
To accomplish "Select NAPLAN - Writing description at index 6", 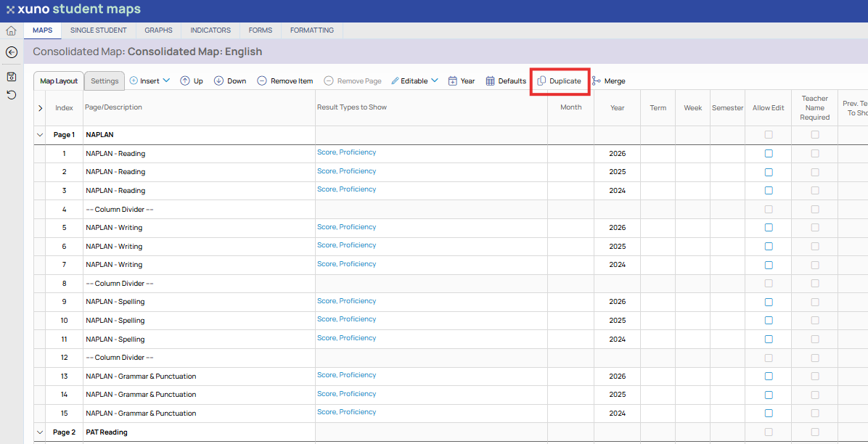I will click(114, 247).
